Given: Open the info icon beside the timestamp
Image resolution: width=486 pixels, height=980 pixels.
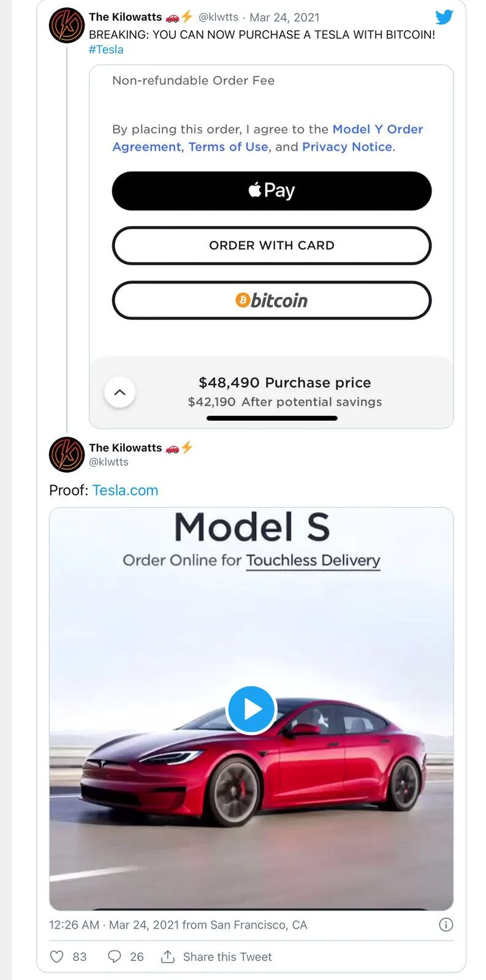Looking at the screenshot, I should point(446,925).
